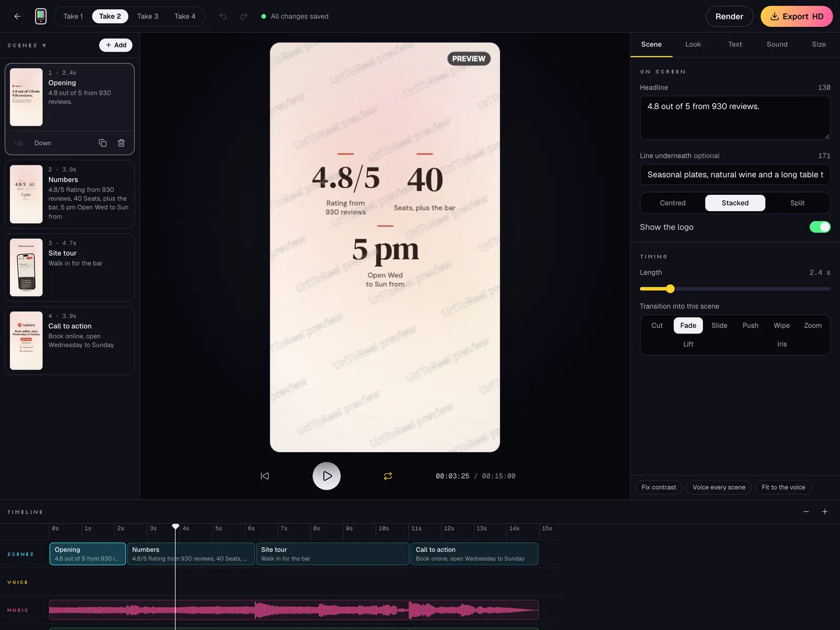Open the Size tab

pyautogui.click(x=819, y=44)
